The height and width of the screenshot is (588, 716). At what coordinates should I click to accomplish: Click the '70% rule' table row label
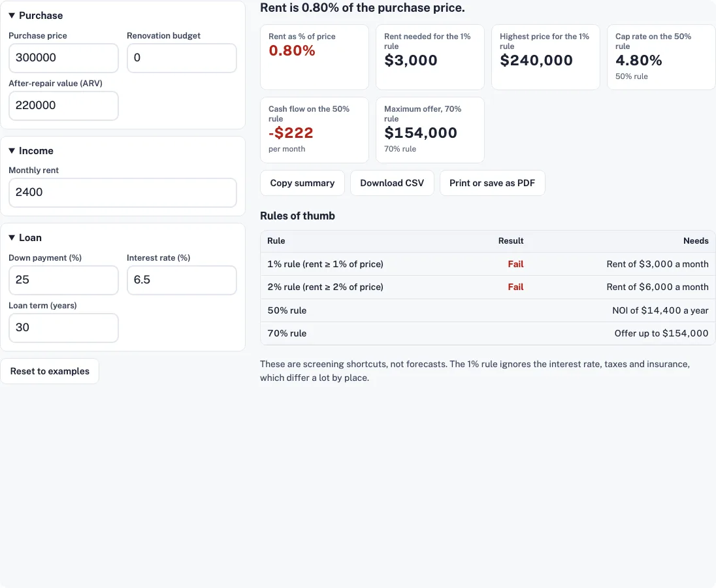287,333
